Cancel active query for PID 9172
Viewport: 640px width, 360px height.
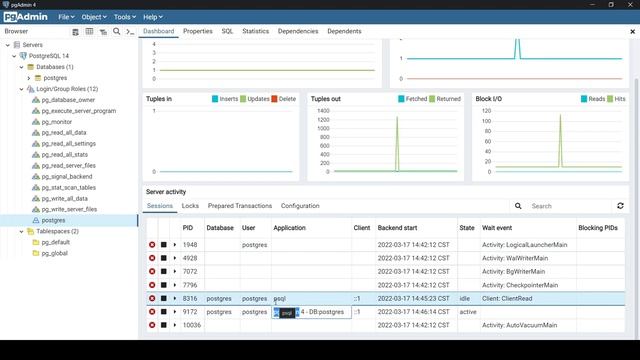(164, 312)
